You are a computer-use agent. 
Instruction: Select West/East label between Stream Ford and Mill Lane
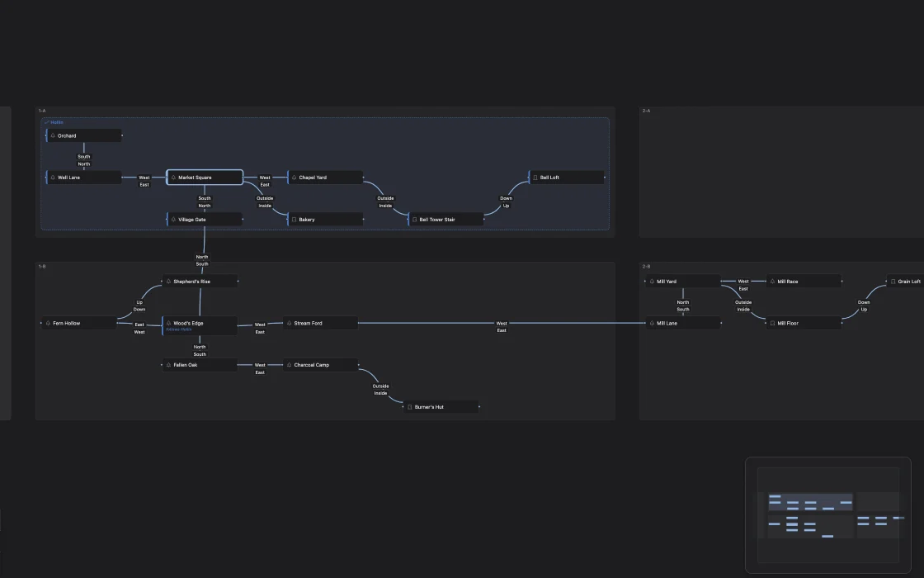coord(502,327)
